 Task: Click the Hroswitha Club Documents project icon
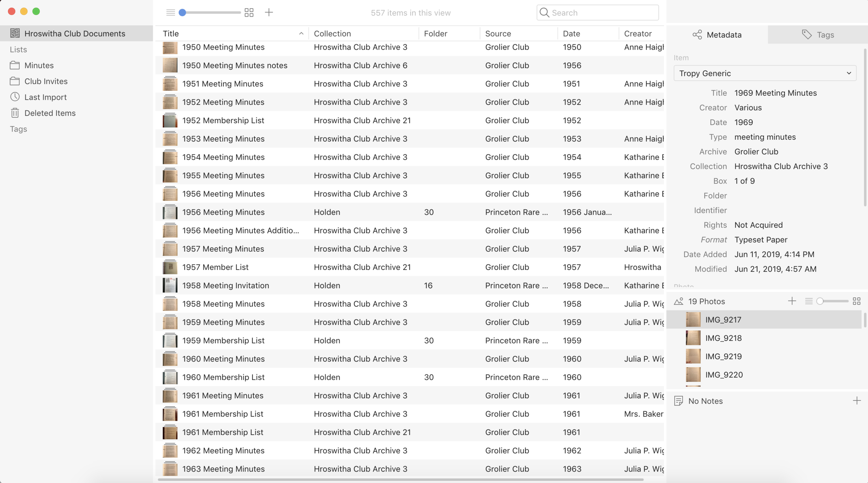15,33
